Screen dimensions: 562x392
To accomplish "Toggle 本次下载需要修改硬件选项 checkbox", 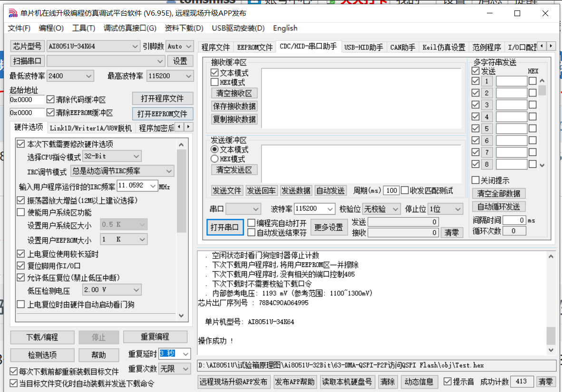I will [x=21, y=144].
